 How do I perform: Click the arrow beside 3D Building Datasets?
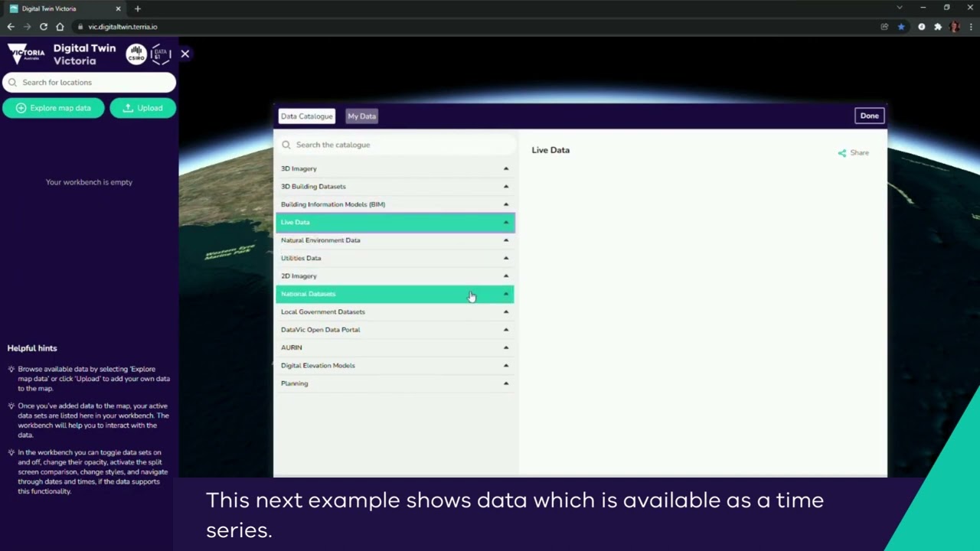point(506,187)
